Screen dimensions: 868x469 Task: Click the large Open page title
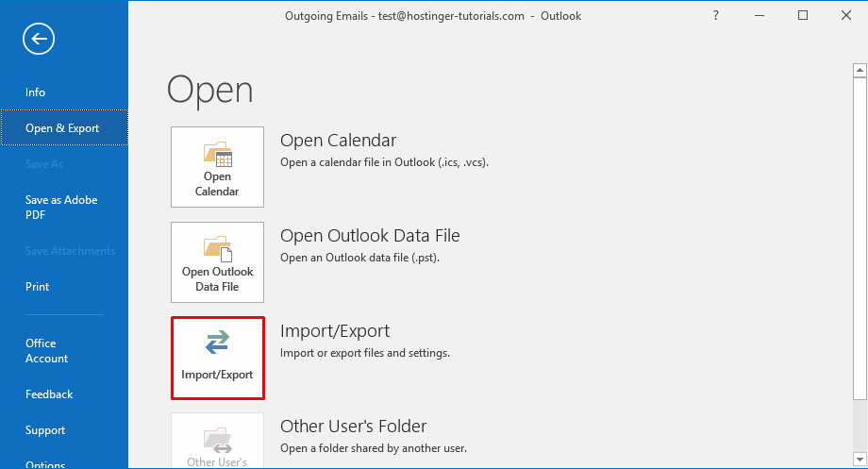(209, 90)
